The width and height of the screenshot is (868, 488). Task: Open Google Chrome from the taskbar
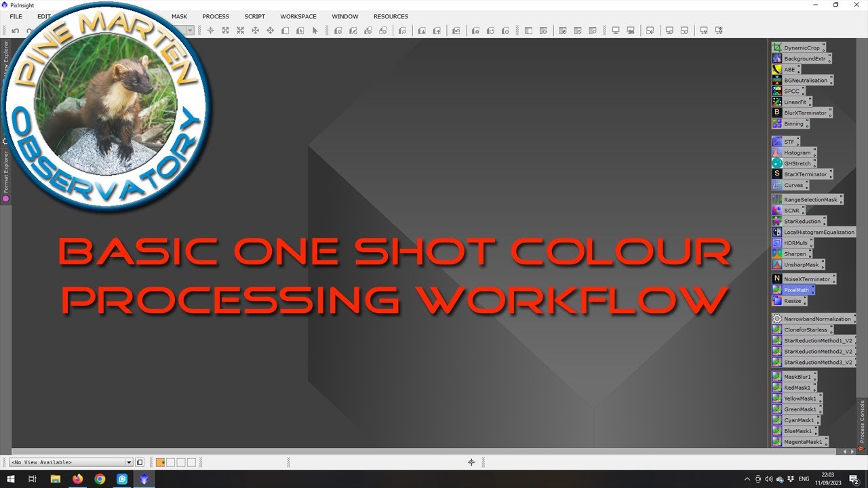pyautogui.click(x=100, y=479)
